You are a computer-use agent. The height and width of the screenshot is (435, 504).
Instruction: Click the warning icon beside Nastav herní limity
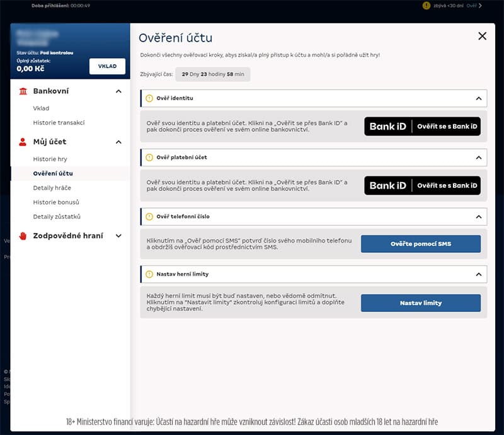click(149, 274)
